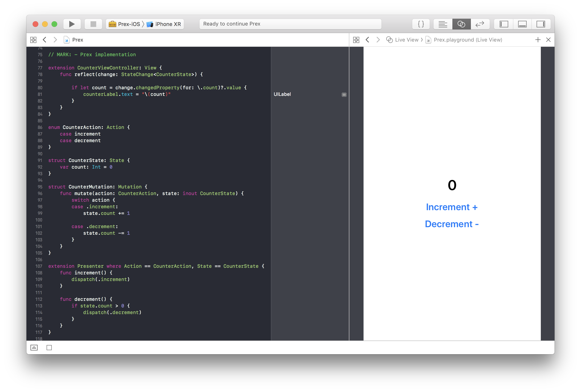Select the Assistant editor overlapping circles icon
Image resolution: width=581 pixels, height=392 pixels.
point(461,24)
